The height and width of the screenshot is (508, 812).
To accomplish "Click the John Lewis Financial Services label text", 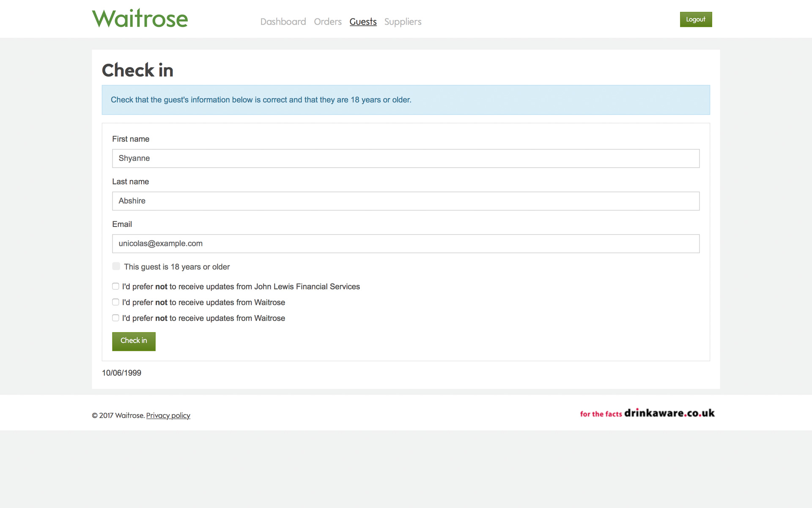I will point(241,287).
